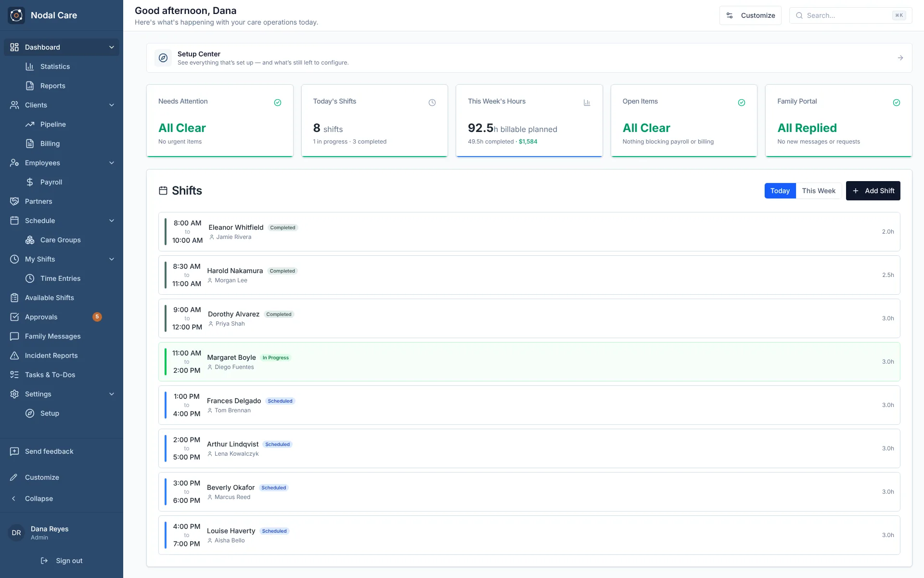Switch shifts view to Today
Image resolution: width=924 pixels, height=578 pixels.
pyautogui.click(x=780, y=191)
